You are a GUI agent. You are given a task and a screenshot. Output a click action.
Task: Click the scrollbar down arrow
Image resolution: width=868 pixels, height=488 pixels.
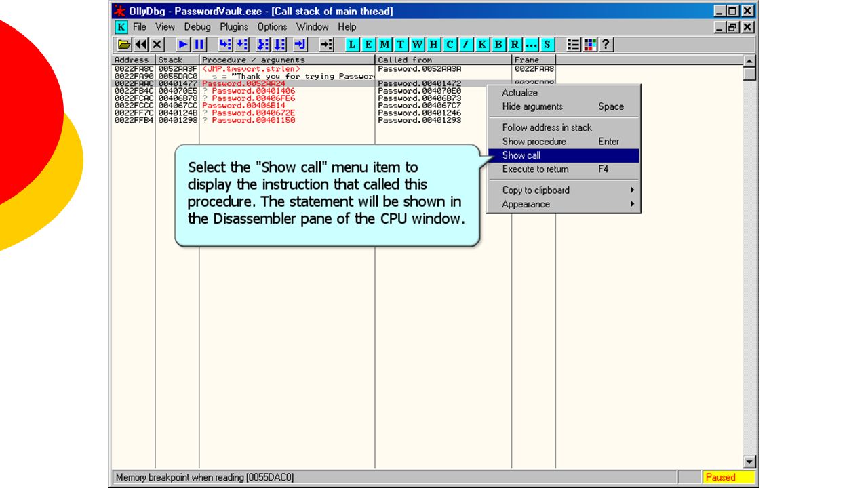pyautogui.click(x=749, y=462)
